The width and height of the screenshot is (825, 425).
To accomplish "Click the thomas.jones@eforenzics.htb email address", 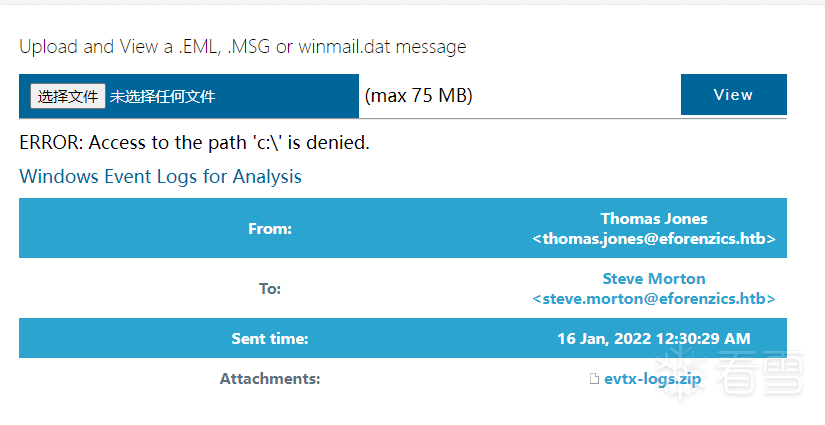I will coord(654,239).
